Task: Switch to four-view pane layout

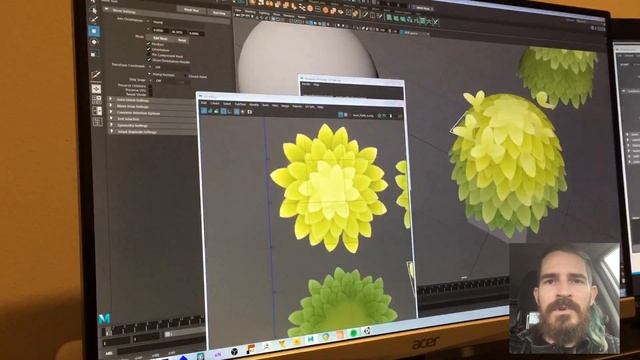Action: [x=97, y=99]
